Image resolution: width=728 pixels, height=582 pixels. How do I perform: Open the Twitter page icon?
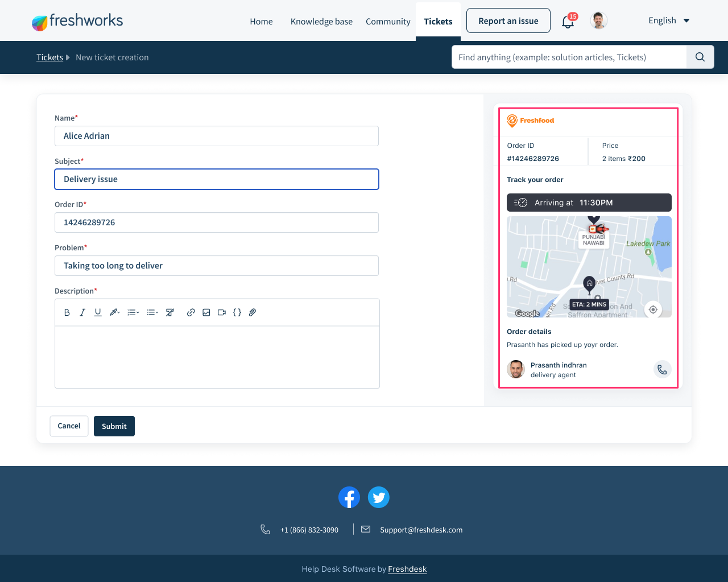(379, 497)
